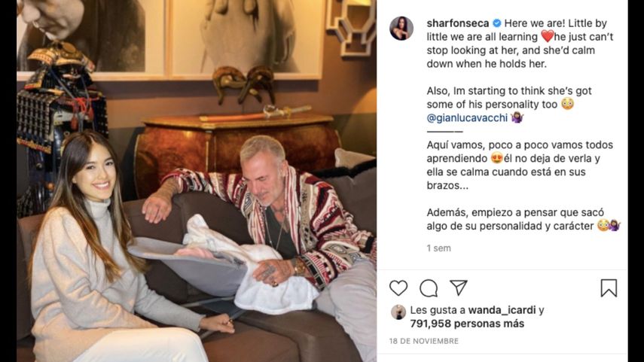Click the 18 DE NOVIEMBRE post date
The width and height of the screenshot is (644, 362).
pyautogui.click(x=424, y=341)
